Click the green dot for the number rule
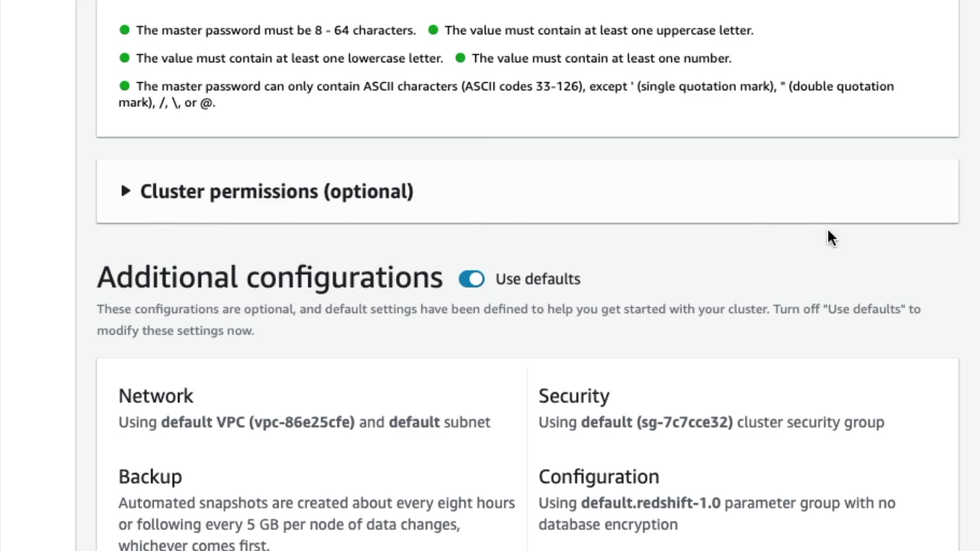This screenshot has width=980, height=551. click(x=460, y=58)
